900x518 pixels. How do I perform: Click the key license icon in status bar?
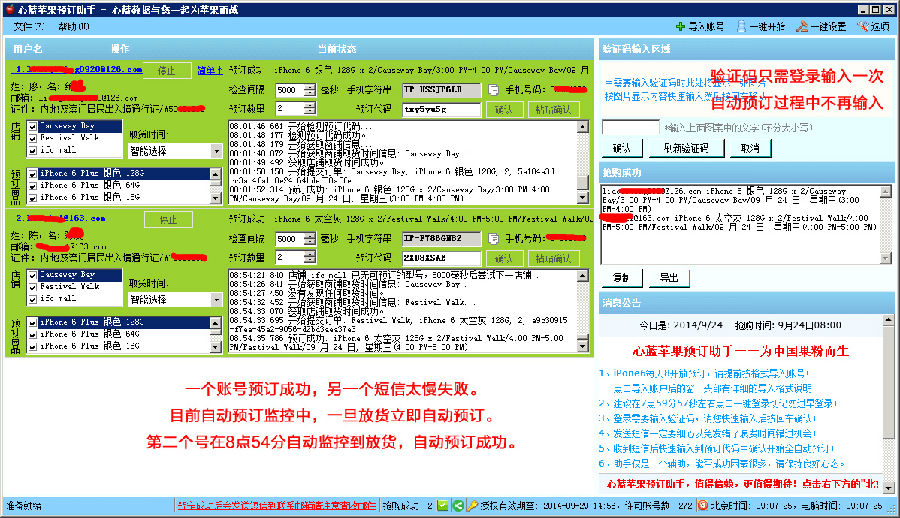tap(472, 506)
